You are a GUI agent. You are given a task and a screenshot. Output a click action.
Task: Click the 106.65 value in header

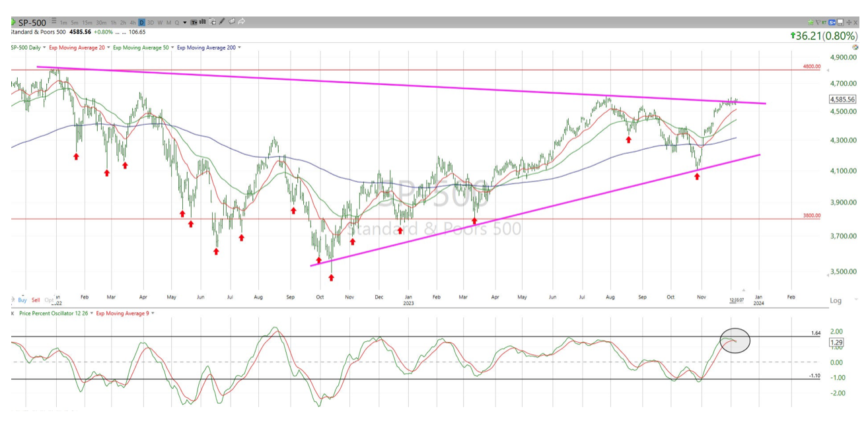pyautogui.click(x=137, y=32)
